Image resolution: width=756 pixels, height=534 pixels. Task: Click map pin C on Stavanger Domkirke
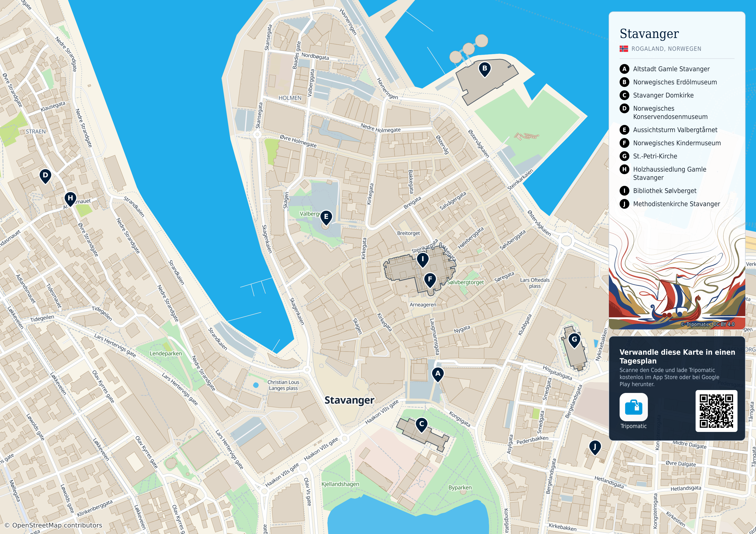tap(421, 425)
